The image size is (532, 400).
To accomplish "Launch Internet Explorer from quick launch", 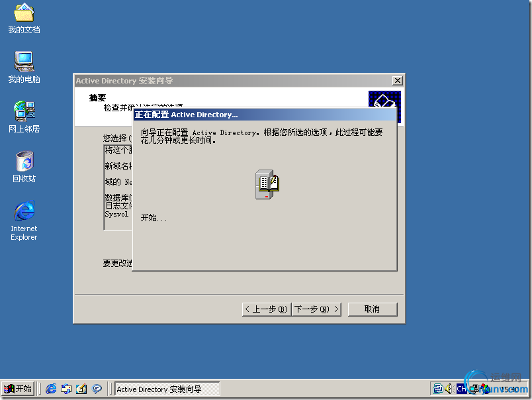I will point(51,389).
